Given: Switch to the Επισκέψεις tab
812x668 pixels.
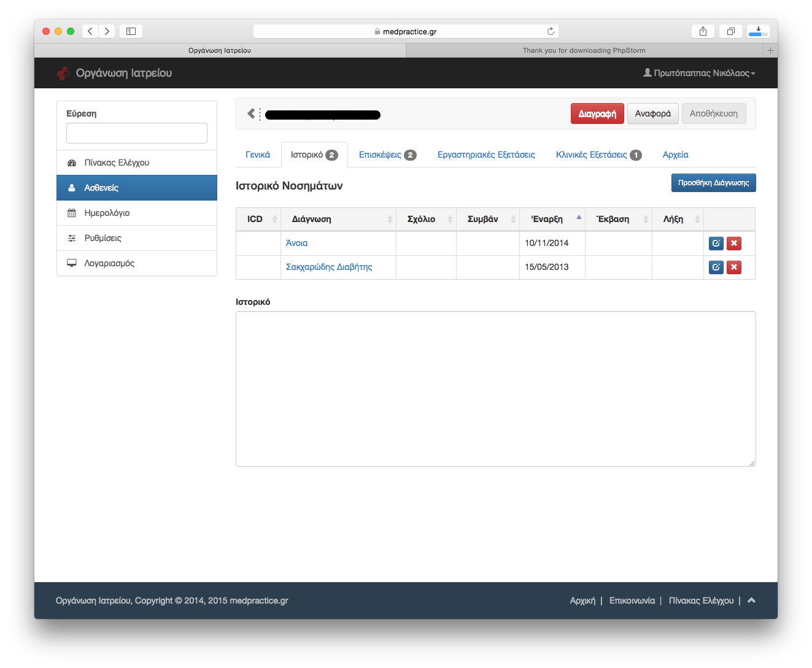Looking at the screenshot, I should pos(387,155).
